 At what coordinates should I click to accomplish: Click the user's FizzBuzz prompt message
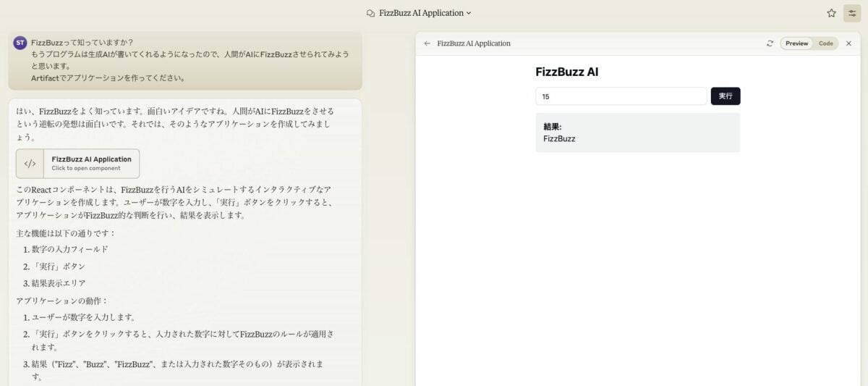pos(185,60)
